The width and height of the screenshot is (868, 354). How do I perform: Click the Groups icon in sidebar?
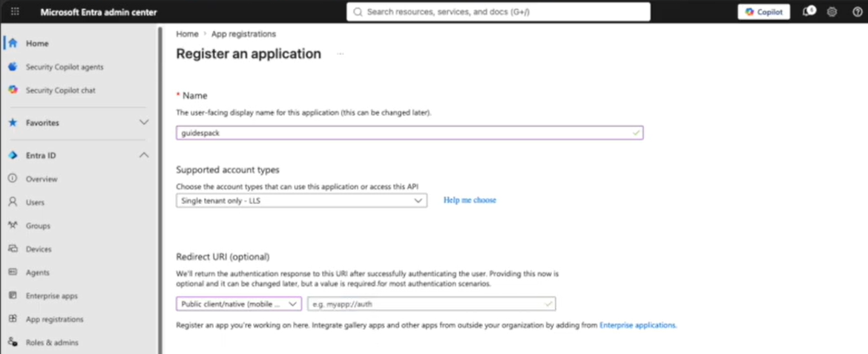[13, 226]
